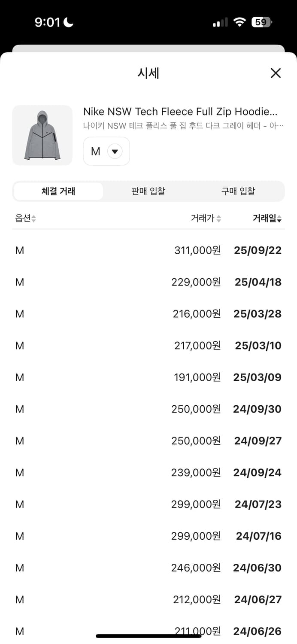Switch to the 판매 입찰 tab
The width and height of the screenshot is (297, 644).
click(x=148, y=191)
